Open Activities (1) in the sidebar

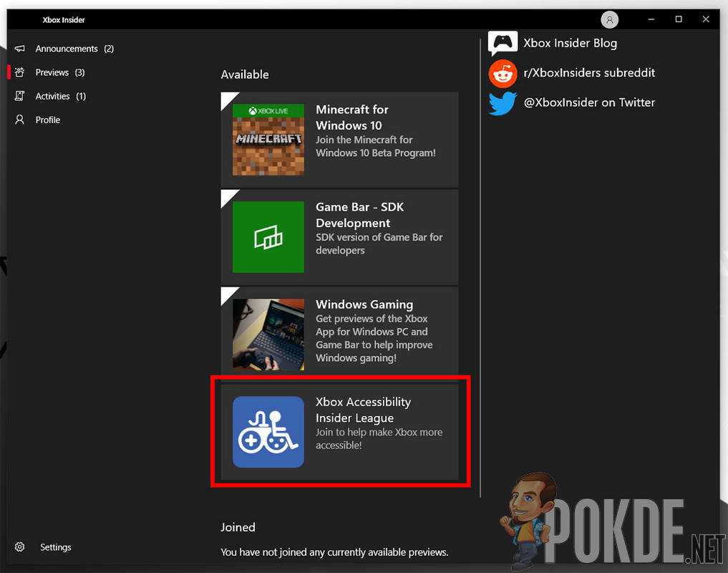(x=61, y=96)
